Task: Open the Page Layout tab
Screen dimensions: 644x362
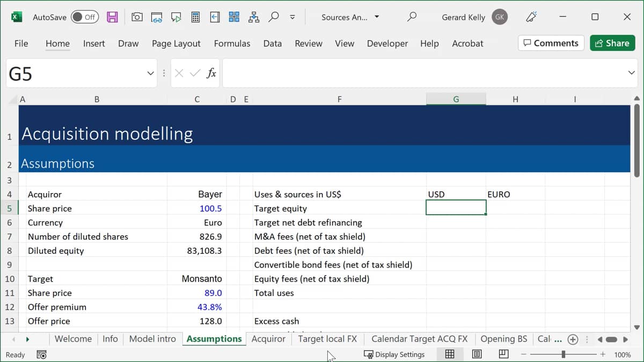Action: coord(176,43)
